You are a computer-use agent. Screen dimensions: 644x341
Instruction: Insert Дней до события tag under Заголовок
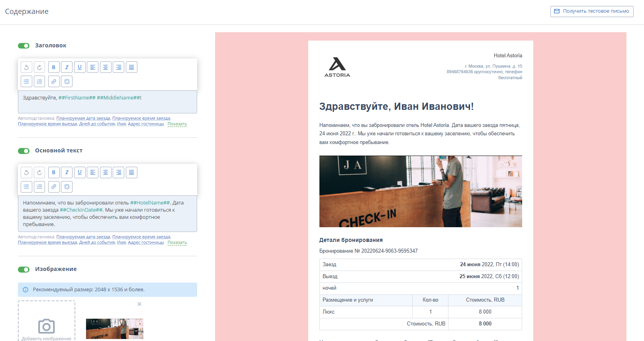[97, 124]
